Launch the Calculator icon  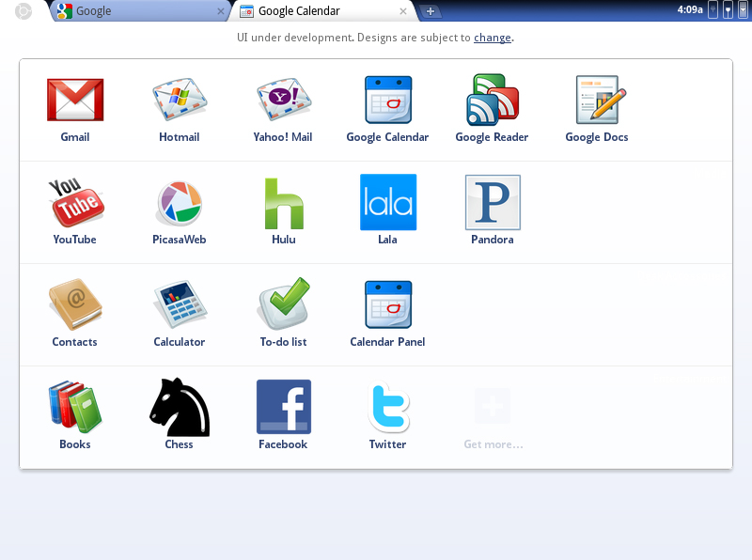pyautogui.click(x=180, y=305)
